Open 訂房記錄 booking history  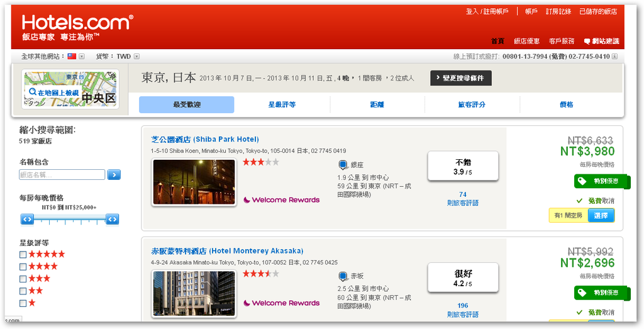(558, 11)
